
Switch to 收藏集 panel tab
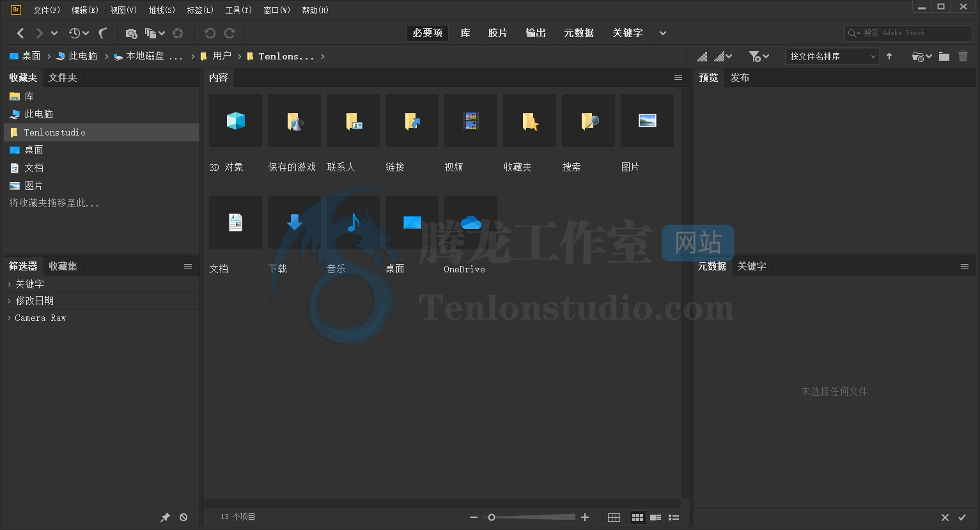63,266
